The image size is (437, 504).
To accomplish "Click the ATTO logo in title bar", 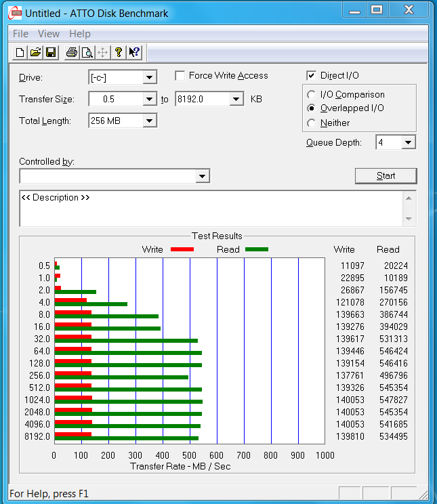I will (x=14, y=13).
